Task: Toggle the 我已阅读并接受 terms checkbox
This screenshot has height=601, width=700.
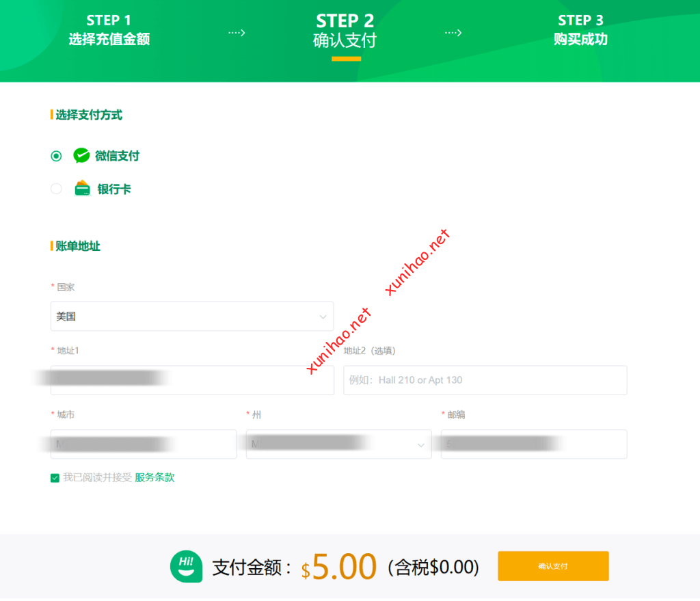Action: point(55,478)
